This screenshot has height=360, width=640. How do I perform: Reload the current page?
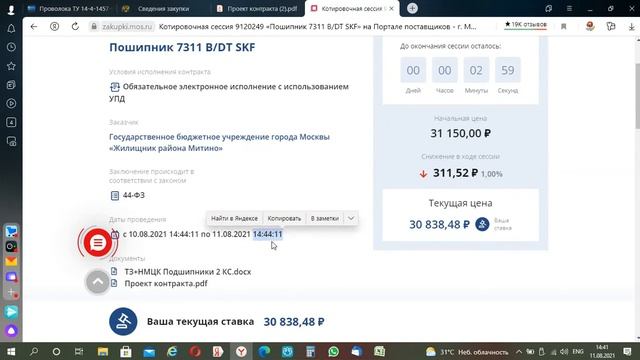[x=75, y=27]
